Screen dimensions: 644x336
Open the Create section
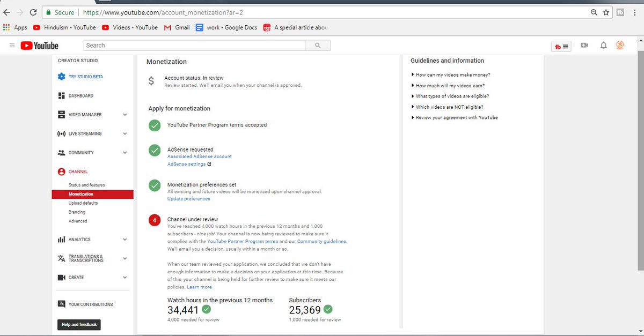[x=76, y=278]
